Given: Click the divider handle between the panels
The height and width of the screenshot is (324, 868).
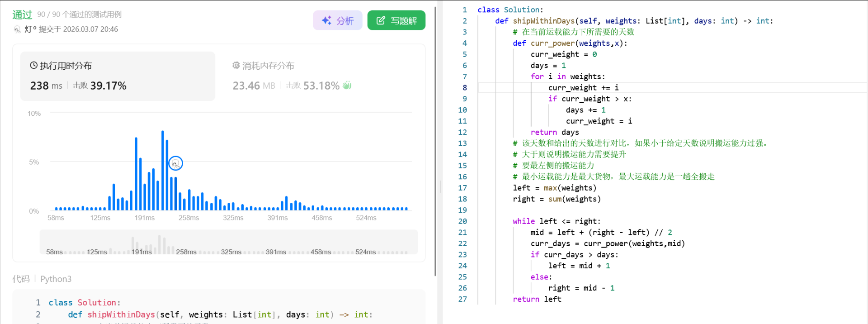Looking at the screenshot, I should point(440,186).
